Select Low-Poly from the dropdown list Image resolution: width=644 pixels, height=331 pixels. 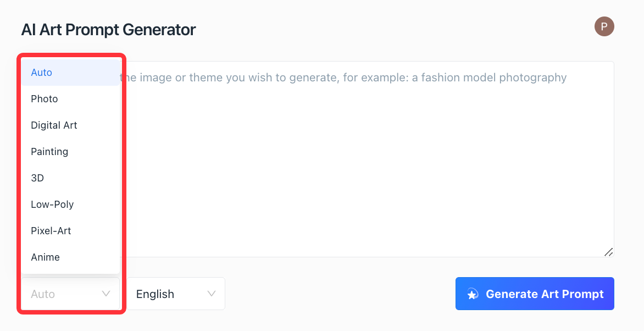(x=71, y=205)
